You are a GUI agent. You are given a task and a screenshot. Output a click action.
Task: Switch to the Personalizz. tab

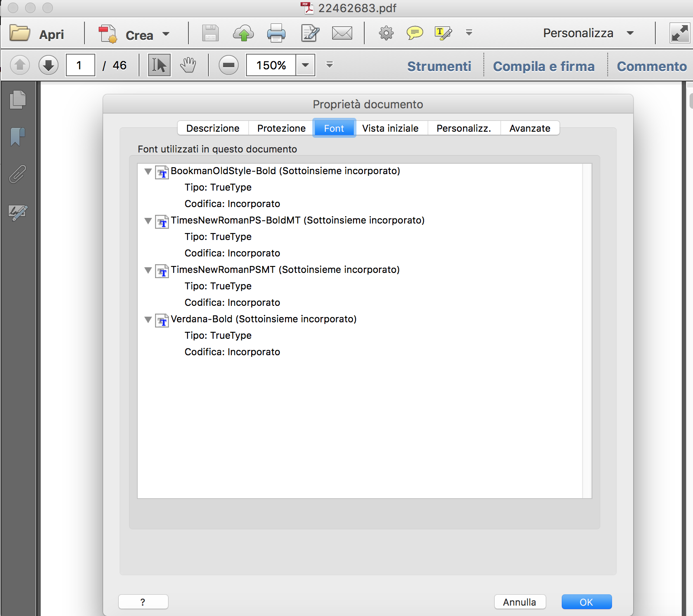click(464, 128)
